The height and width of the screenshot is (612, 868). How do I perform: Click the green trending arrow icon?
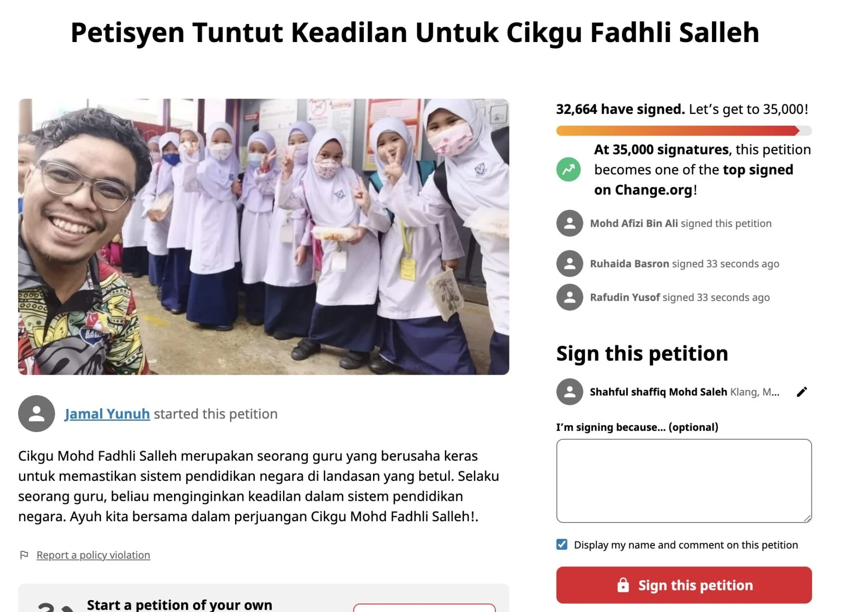coord(568,169)
